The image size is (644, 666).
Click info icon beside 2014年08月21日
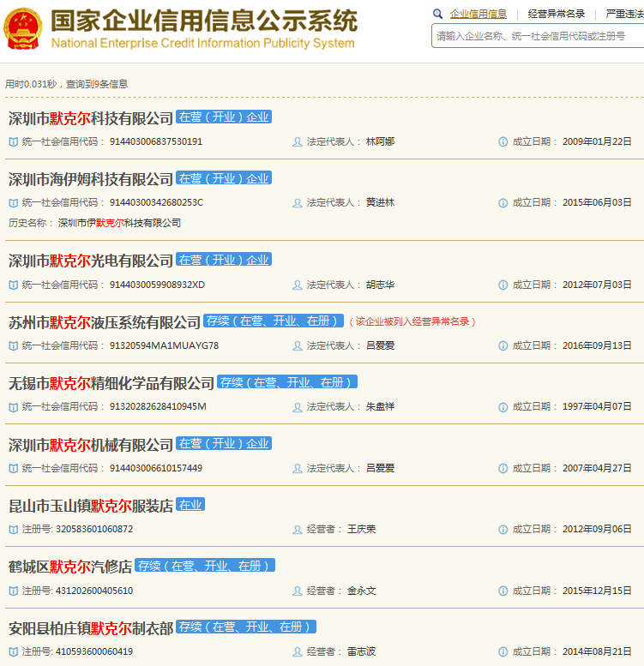coord(503,652)
